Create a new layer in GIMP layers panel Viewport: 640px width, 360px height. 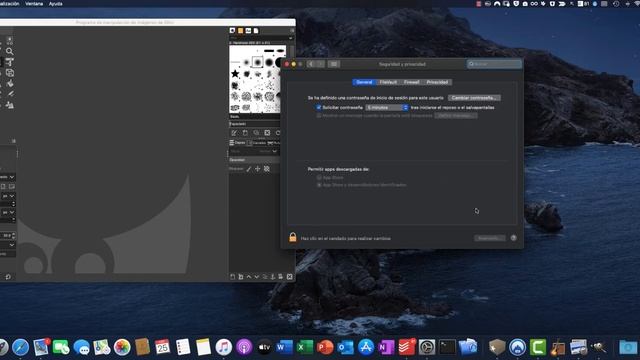point(233,277)
